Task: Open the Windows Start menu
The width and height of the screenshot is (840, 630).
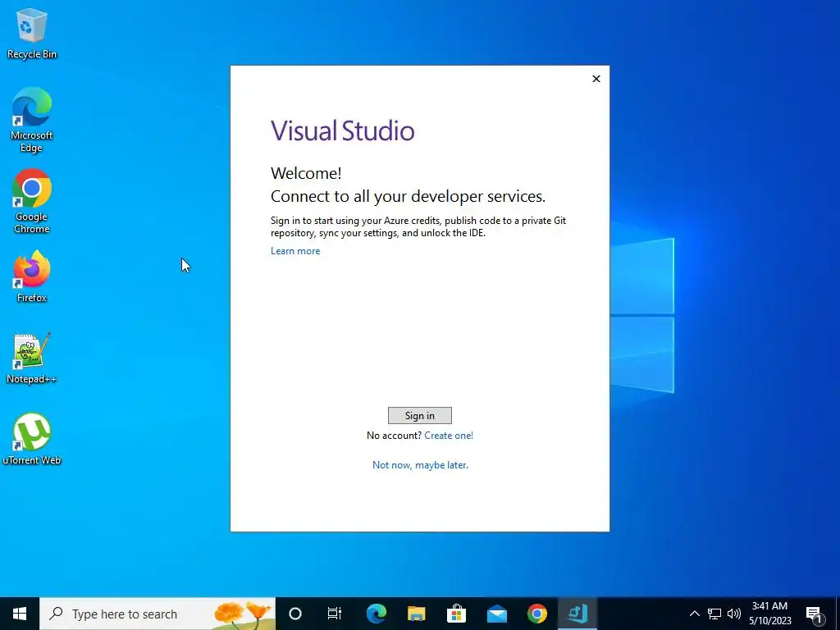Action: pyautogui.click(x=20, y=614)
